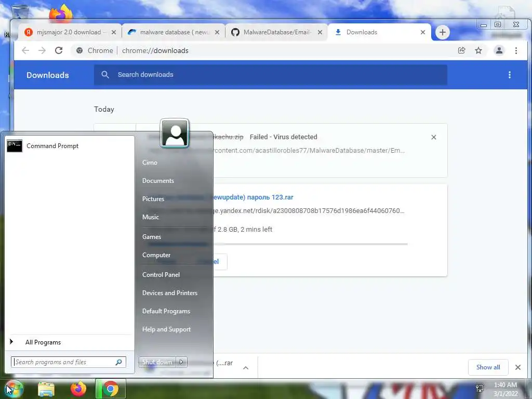Close the MalwareDatabase GitHub tab

tap(320, 32)
